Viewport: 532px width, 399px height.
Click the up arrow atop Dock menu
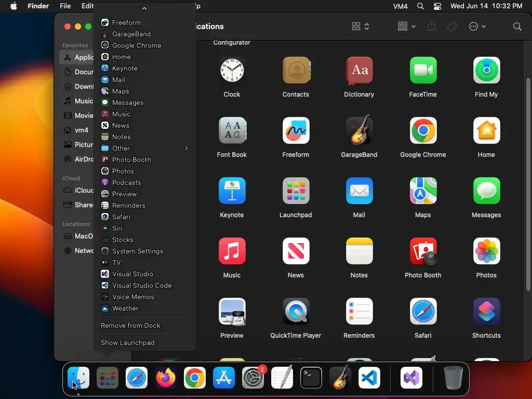144,8
